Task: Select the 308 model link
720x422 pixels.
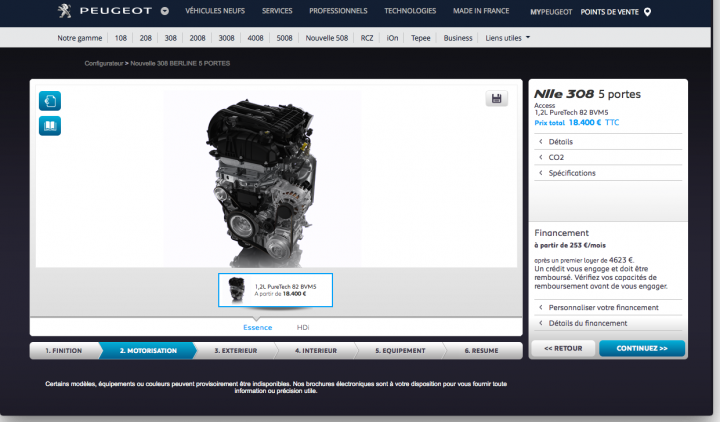Action: click(x=170, y=38)
